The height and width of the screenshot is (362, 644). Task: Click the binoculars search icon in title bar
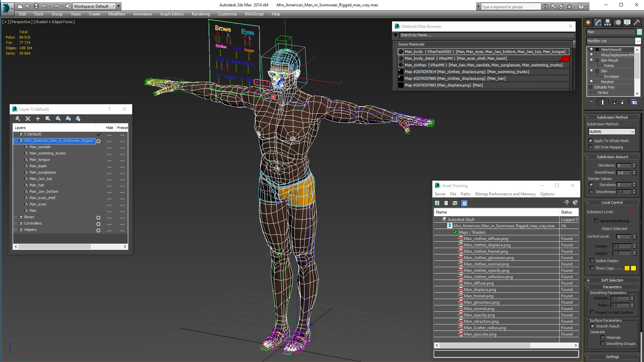pos(545,6)
